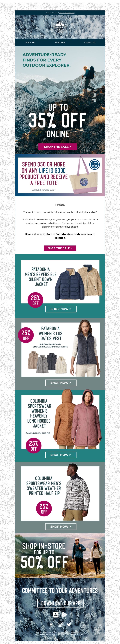Click the Shop In-Store 50% off banner
The image size is (120, 644).
[60, 555]
